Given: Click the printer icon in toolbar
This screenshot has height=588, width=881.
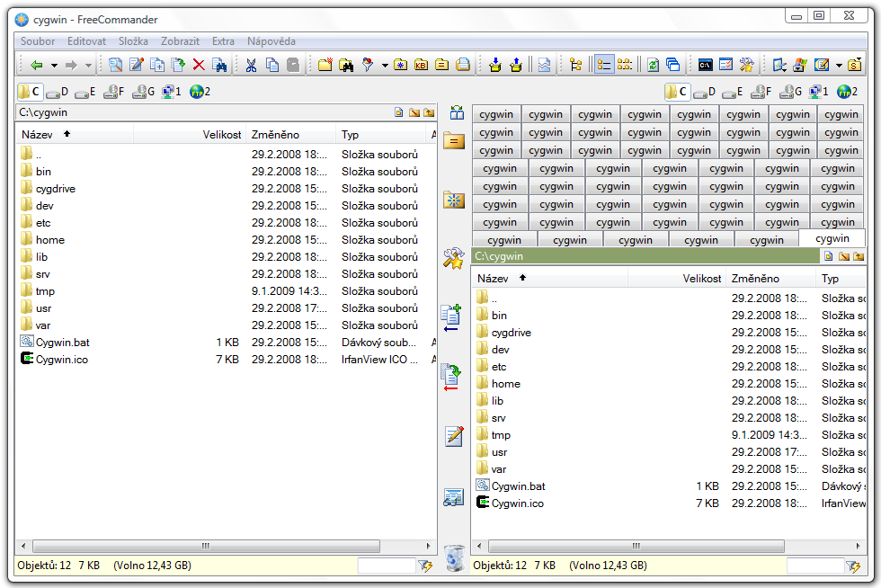Looking at the screenshot, I should point(463,66).
